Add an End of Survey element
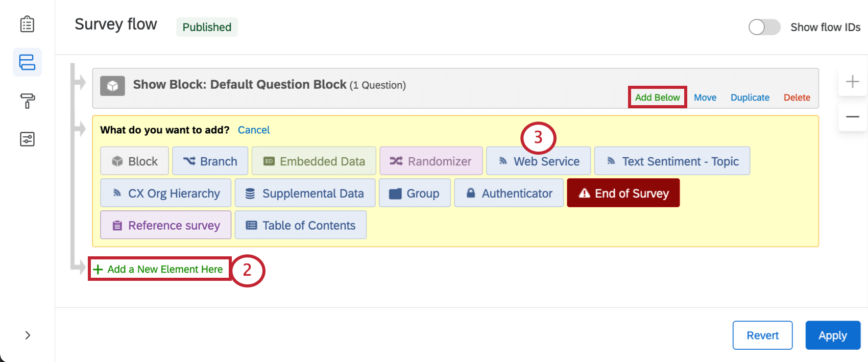The width and height of the screenshot is (868, 362). click(x=623, y=193)
